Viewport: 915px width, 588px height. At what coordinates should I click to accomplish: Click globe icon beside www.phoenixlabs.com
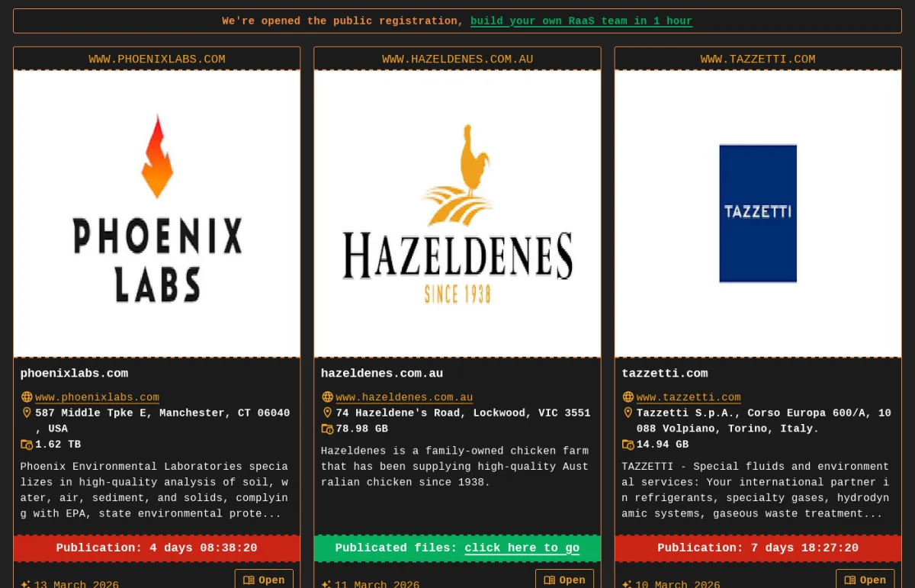click(27, 397)
